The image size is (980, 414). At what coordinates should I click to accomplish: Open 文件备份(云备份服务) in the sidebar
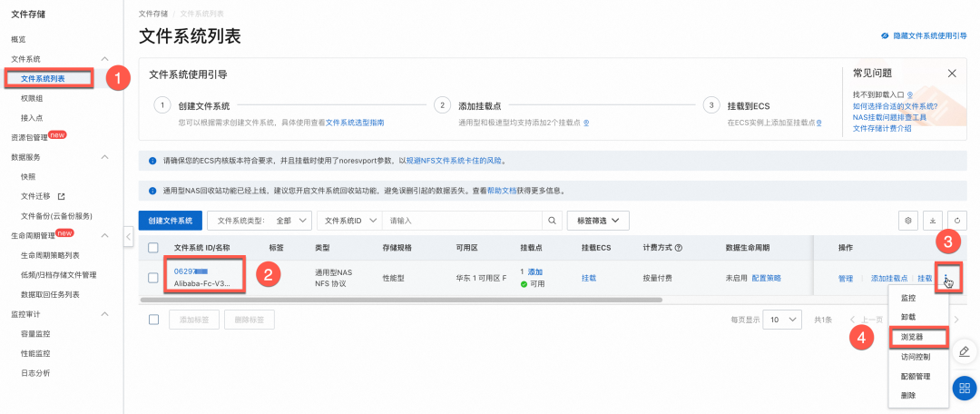click(57, 216)
